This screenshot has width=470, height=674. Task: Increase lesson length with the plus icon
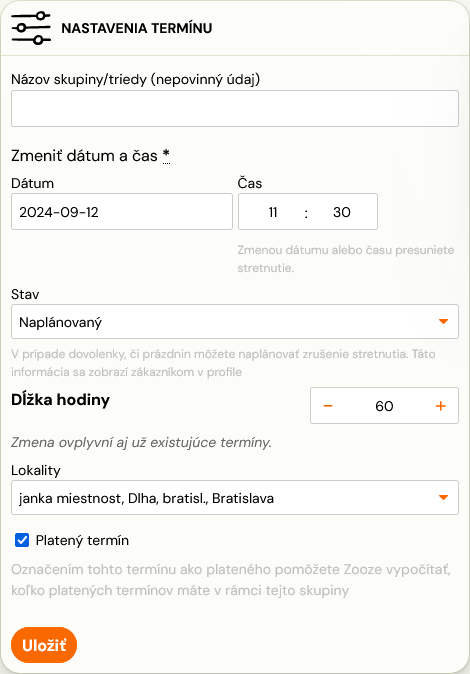(x=441, y=406)
